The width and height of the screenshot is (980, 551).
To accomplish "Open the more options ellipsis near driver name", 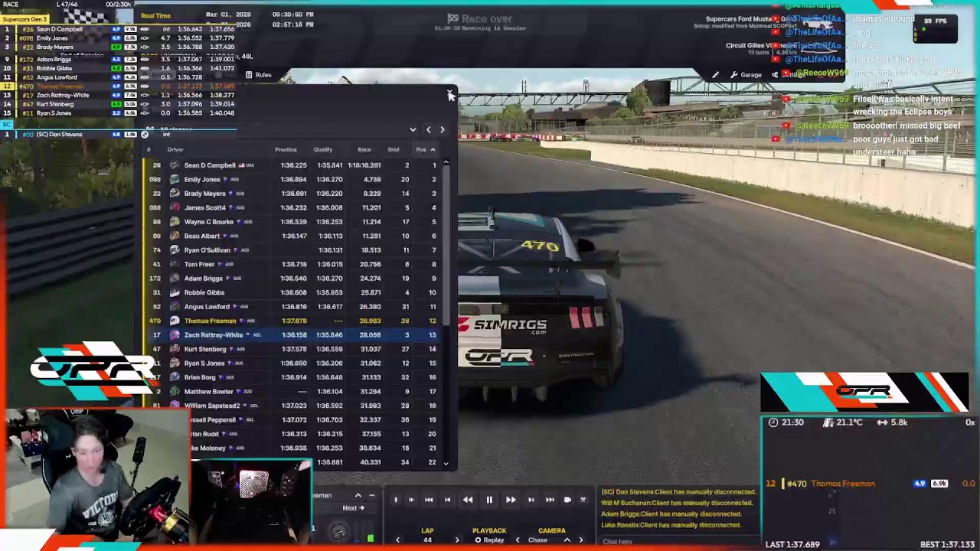I will [x=372, y=495].
